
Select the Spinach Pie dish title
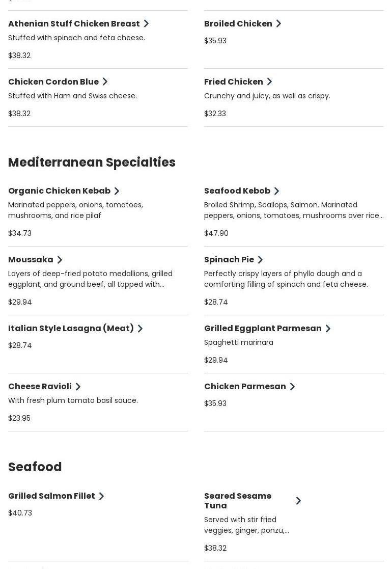229,260
